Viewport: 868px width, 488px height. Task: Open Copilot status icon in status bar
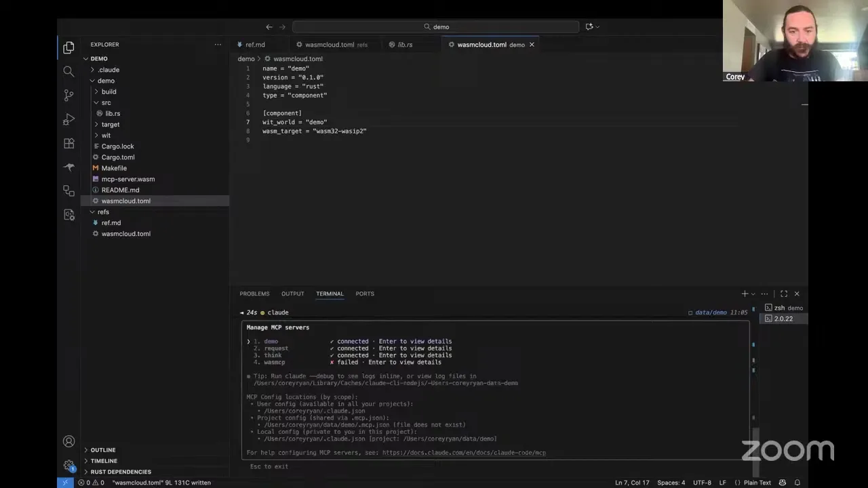[783, 483]
